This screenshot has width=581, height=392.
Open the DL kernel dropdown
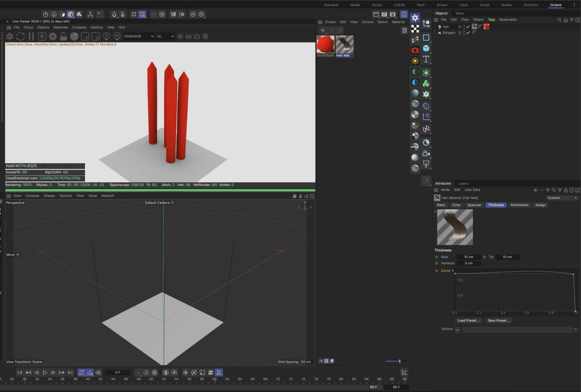(x=166, y=37)
